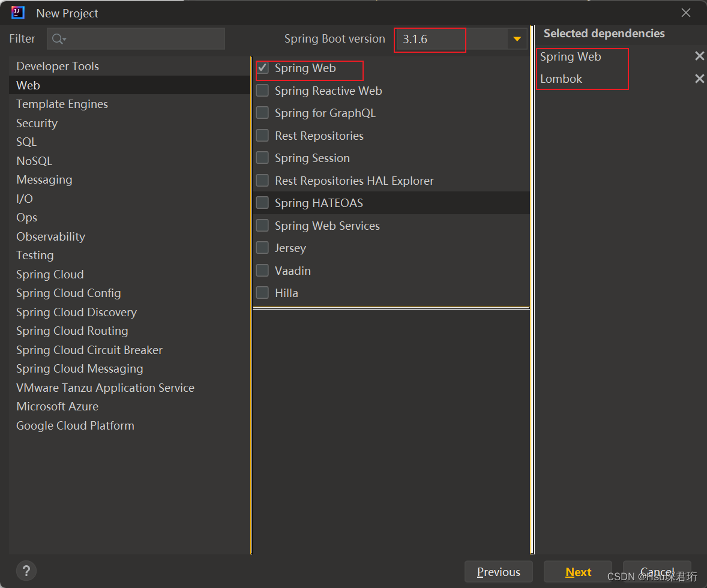
Task: Uncheck the Spring Web checkbox
Action: coord(262,68)
